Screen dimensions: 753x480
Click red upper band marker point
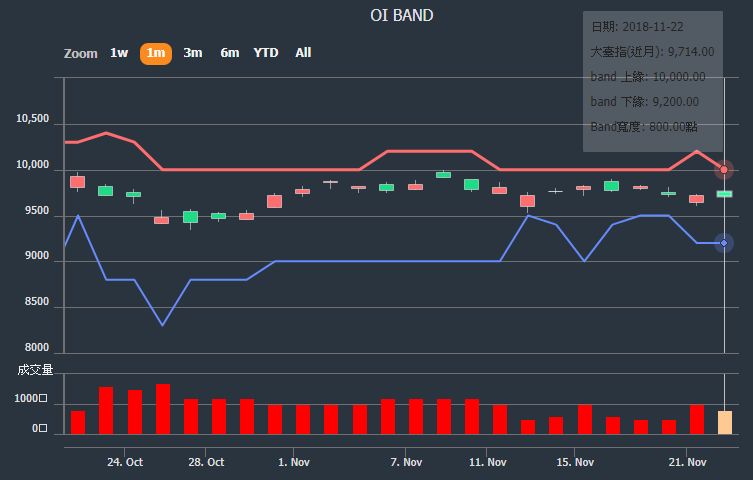click(x=724, y=170)
